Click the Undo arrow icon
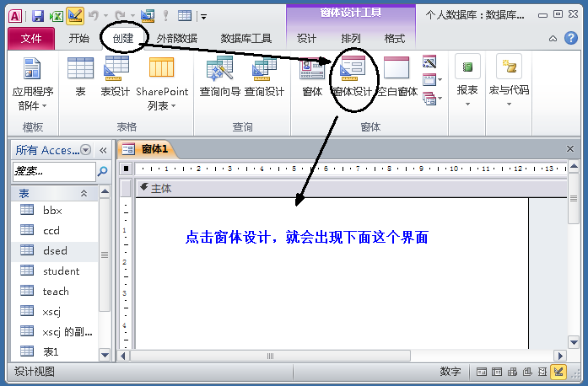 click(93, 15)
